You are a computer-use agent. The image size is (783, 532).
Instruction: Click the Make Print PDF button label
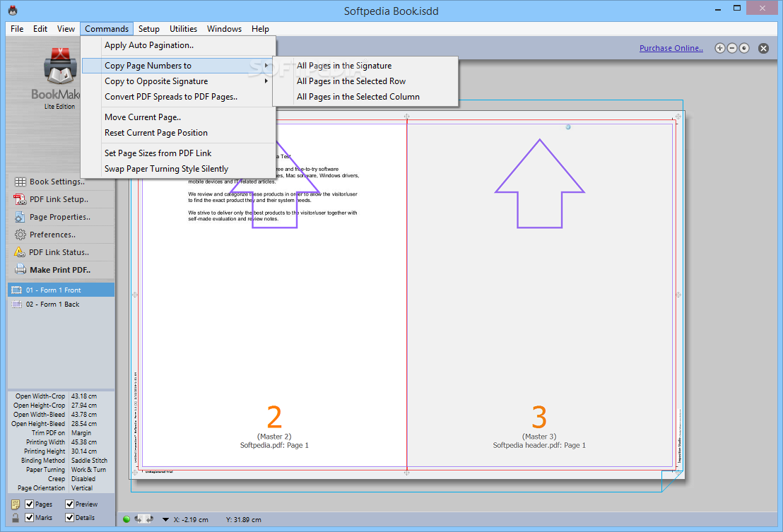point(60,269)
